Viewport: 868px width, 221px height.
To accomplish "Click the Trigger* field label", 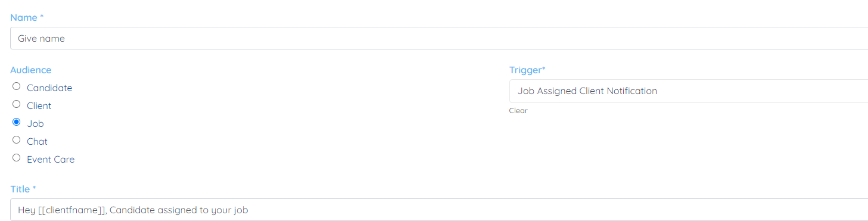I will tap(527, 70).
